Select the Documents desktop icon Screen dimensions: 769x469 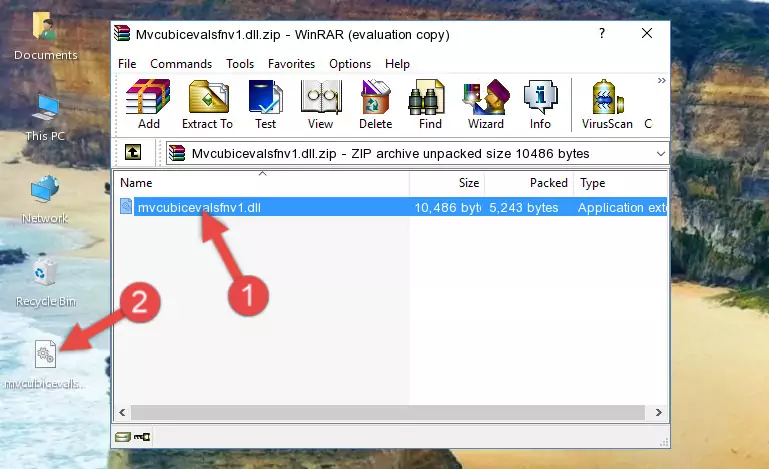pyautogui.click(x=45, y=36)
